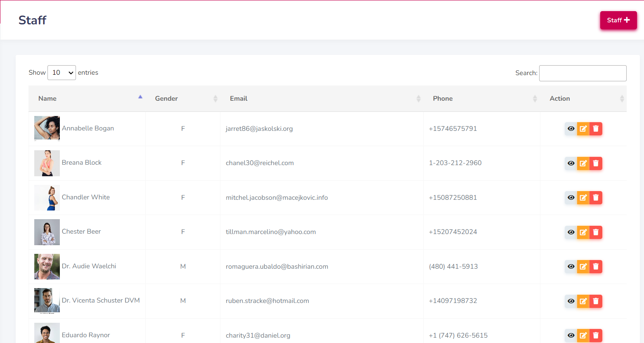Screen dimensions: 644x343
Task: Edit Breana Block's staff record
Action: (x=583, y=163)
